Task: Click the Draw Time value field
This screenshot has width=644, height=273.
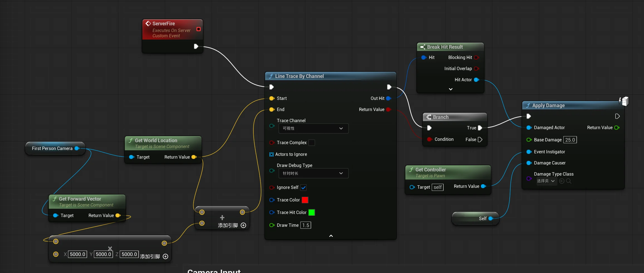Action: (x=306, y=225)
